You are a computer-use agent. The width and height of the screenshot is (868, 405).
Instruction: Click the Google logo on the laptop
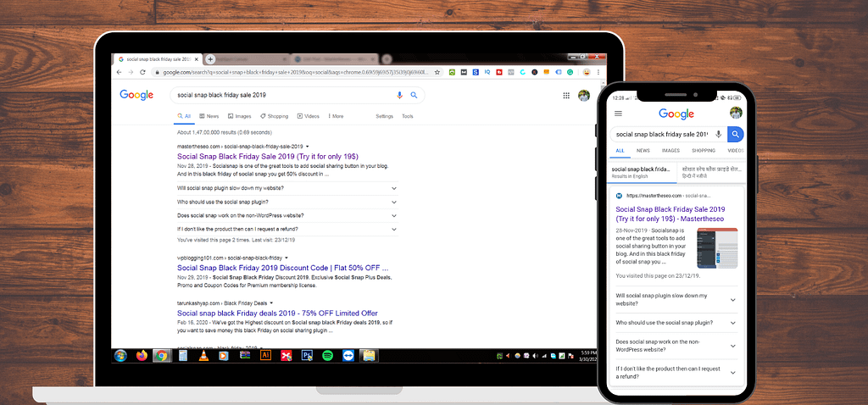136,95
